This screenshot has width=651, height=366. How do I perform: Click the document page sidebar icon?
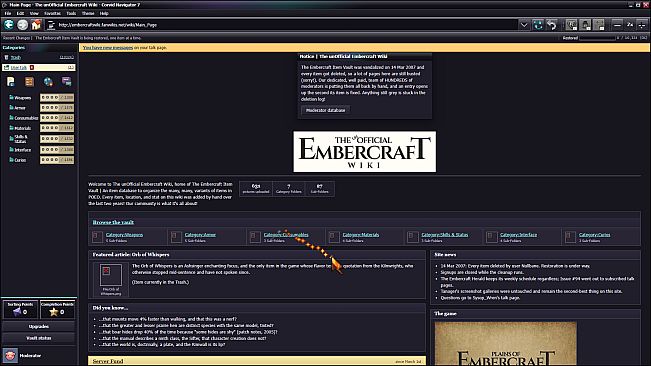click(x=11, y=82)
